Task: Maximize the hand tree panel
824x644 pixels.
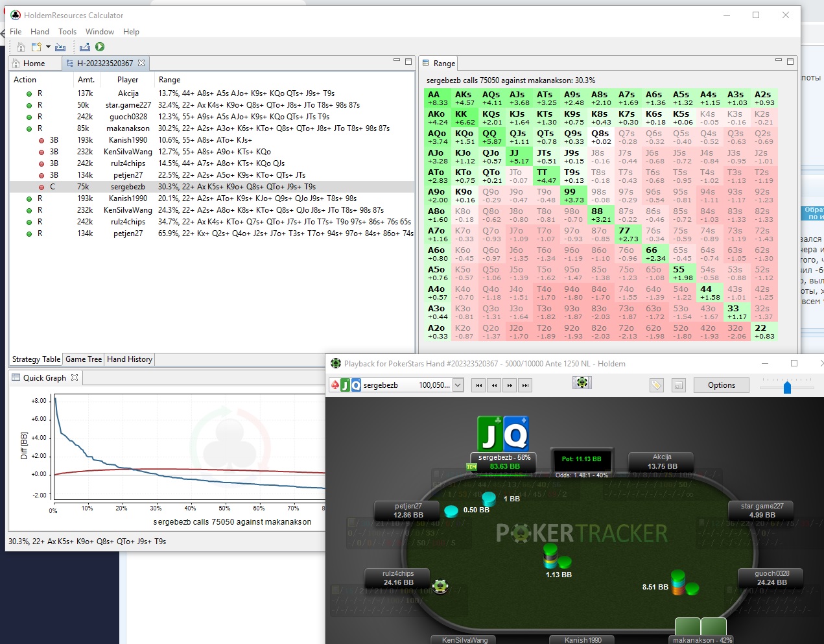Action: pos(408,62)
